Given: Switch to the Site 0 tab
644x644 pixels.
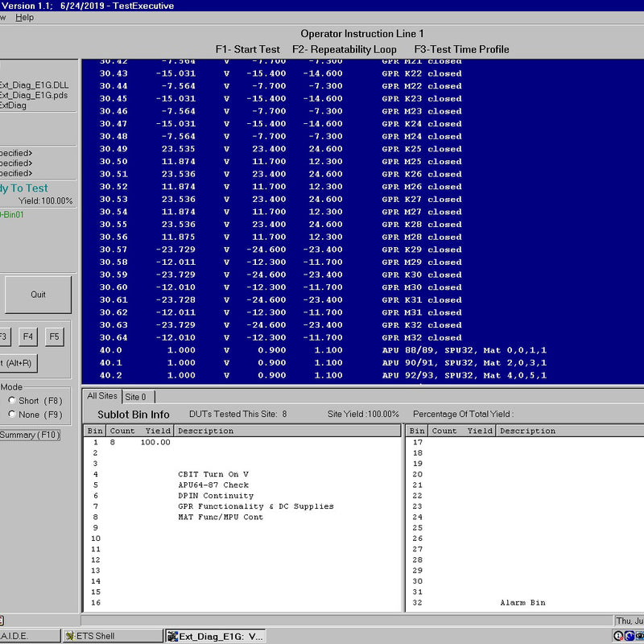Looking at the screenshot, I should pyautogui.click(x=137, y=397).
